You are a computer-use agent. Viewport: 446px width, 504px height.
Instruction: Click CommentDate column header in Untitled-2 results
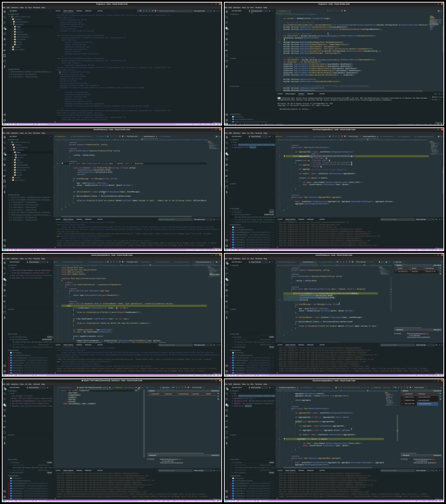point(184,394)
